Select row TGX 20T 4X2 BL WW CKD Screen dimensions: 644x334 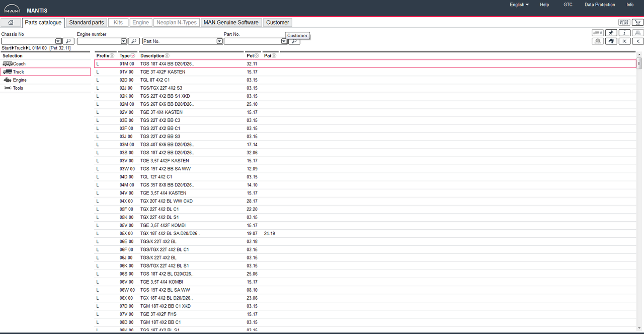[365, 201]
